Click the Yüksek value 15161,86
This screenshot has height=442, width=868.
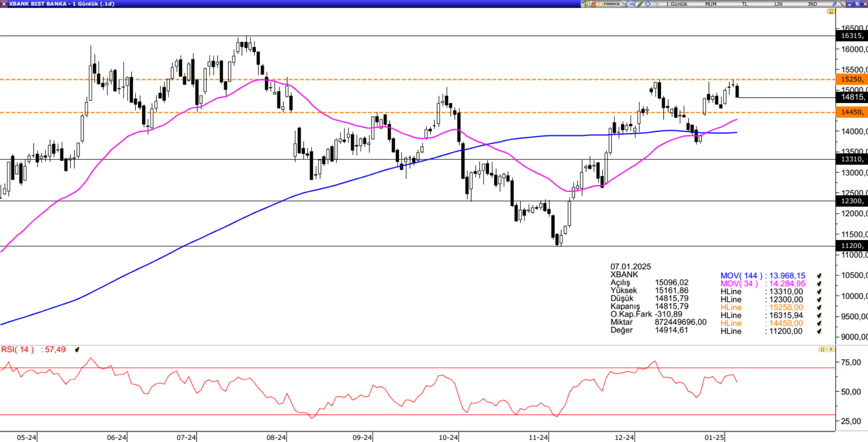[x=671, y=290]
